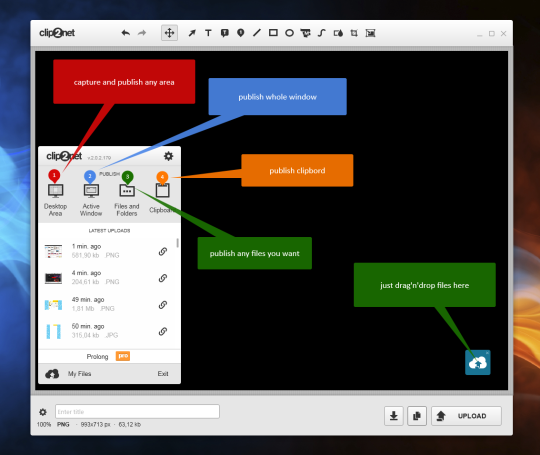This screenshot has height=455, width=540.
Task: Open My Files
Action: click(80, 374)
